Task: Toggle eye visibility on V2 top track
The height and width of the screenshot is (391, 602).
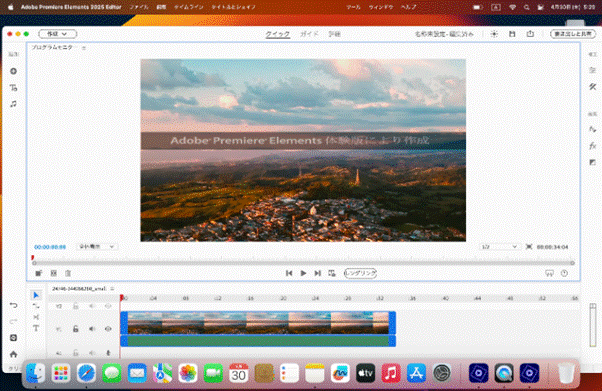Action: [x=108, y=306]
